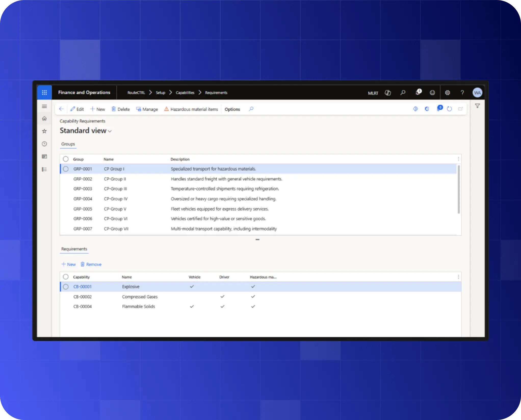Expand the hamburger navigation menu

[x=44, y=106]
